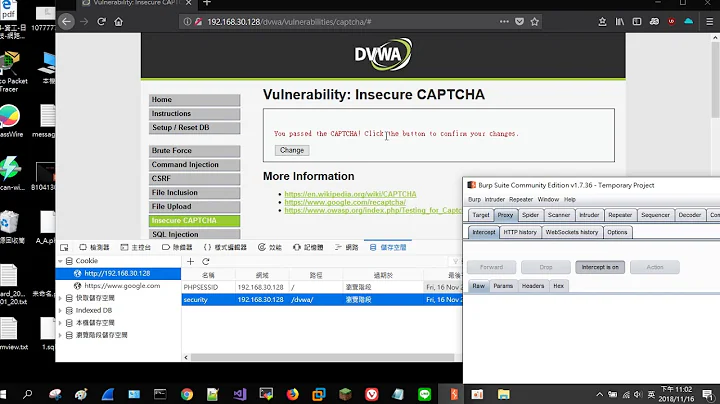720x404 pixels.
Task: Open DVWA SQL Injection page
Action: point(194,234)
